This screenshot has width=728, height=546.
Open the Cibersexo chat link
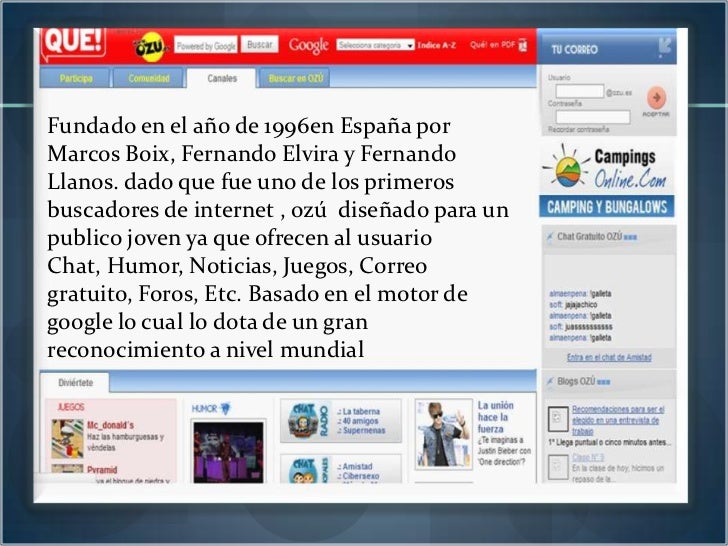(x=361, y=476)
